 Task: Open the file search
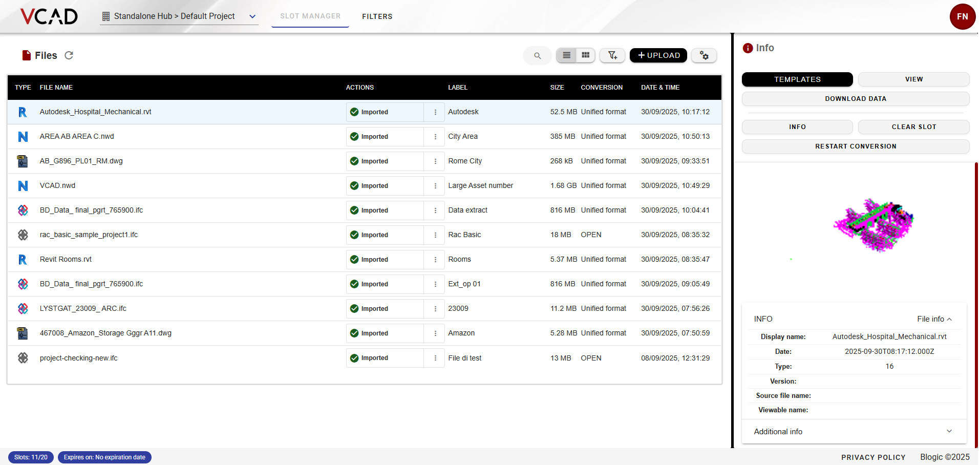(x=537, y=55)
